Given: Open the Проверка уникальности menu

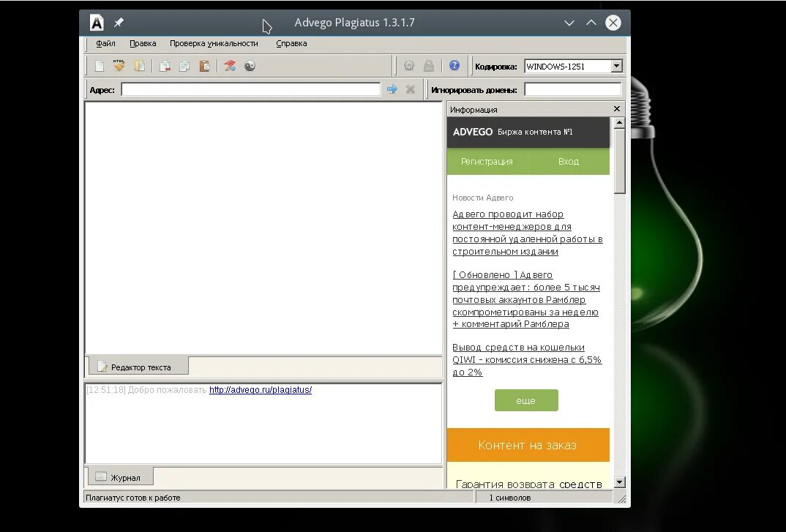Looking at the screenshot, I should click(214, 44).
